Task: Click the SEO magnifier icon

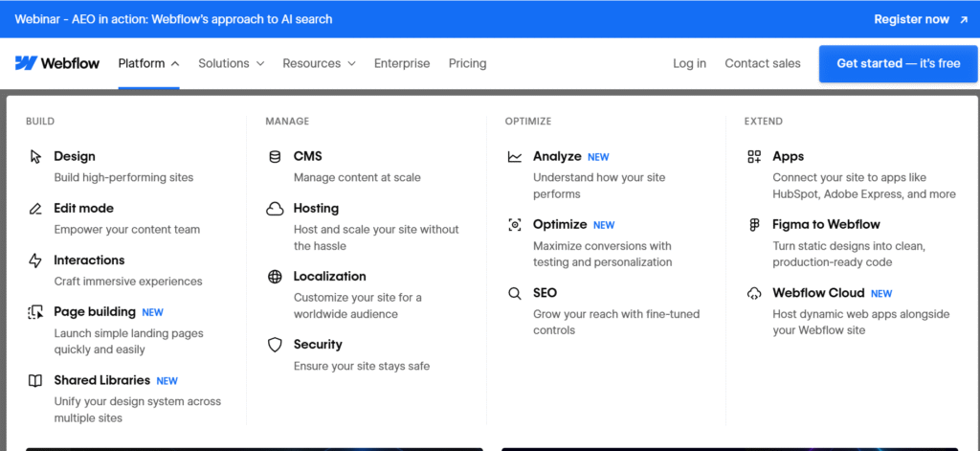Action: click(x=514, y=293)
